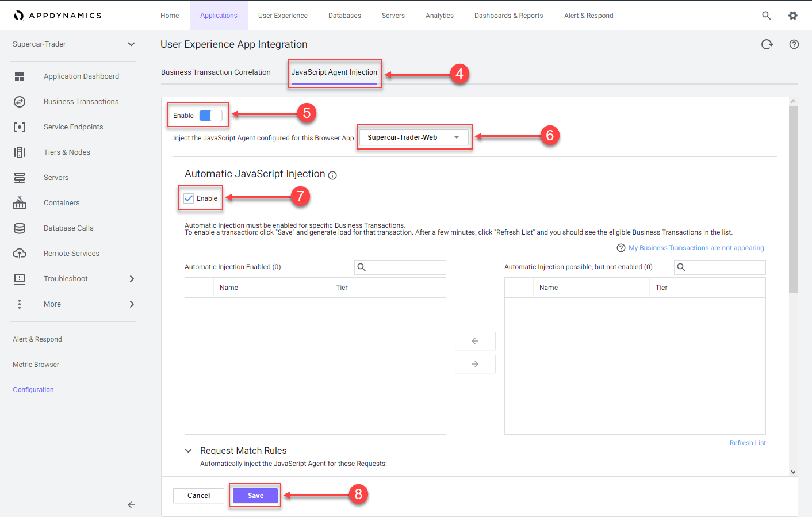Click the Remote Services cloud icon
This screenshot has height=517, width=812.
20,254
